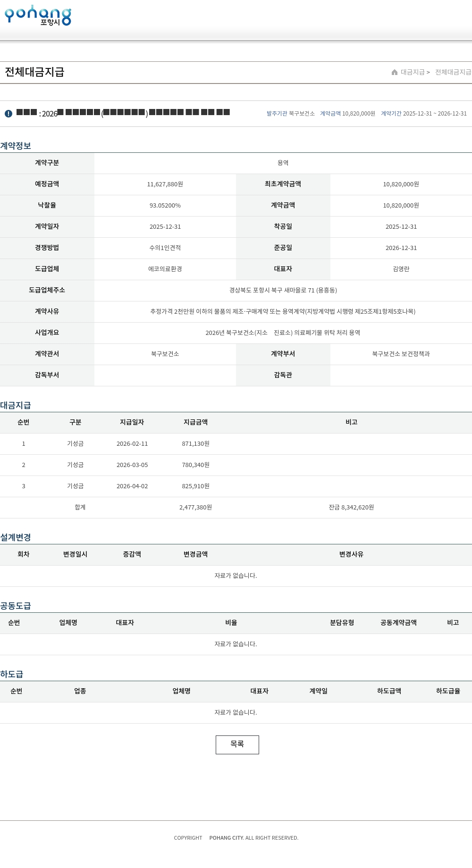Select the contractor name 에코의료환경

[x=165, y=269]
